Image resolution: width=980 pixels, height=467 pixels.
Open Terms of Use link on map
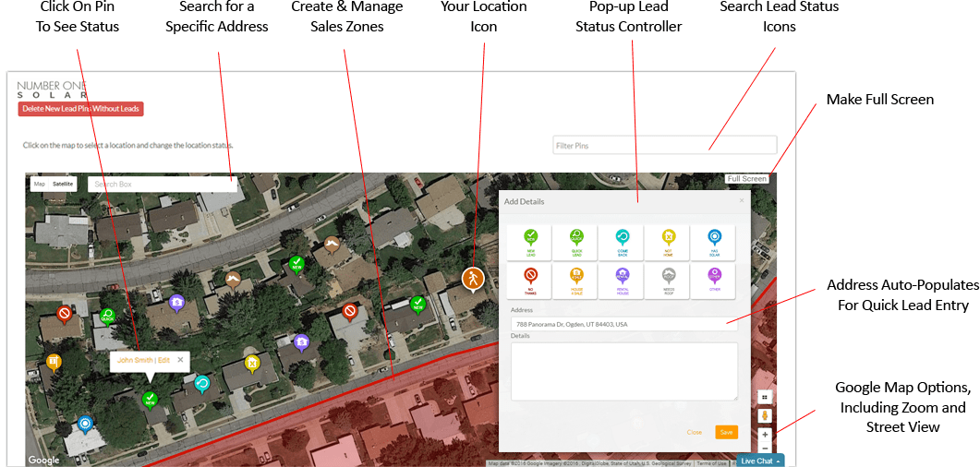click(x=711, y=463)
